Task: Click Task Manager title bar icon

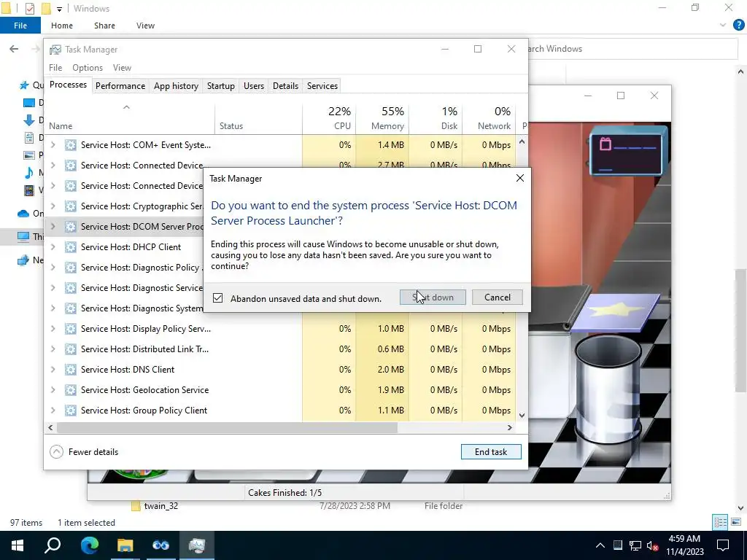Action: click(x=55, y=50)
